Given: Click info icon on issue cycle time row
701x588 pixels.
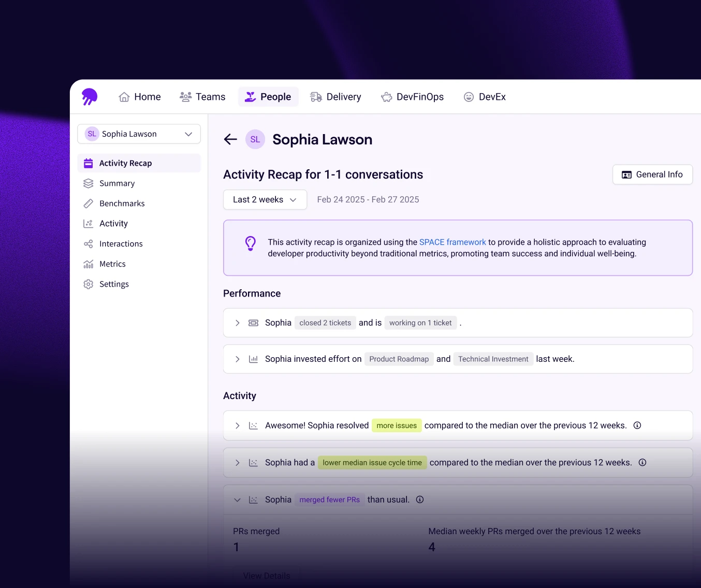Looking at the screenshot, I should pos(642,463).
